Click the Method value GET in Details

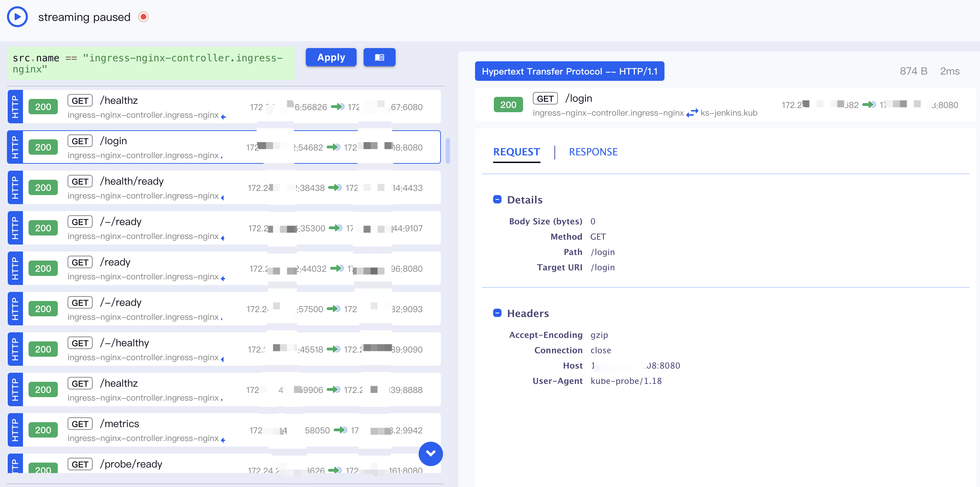pos(598,237)
